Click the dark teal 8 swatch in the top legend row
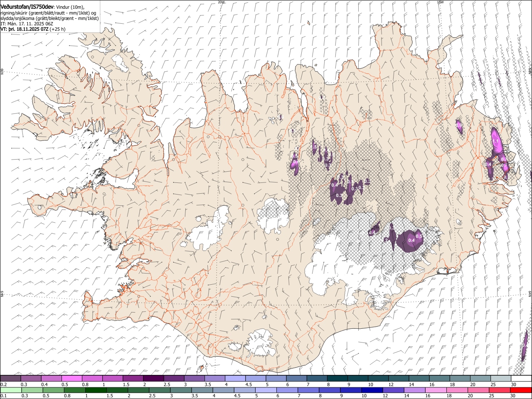The height and width of the screenshot is (399, 532). click(337, 378)
